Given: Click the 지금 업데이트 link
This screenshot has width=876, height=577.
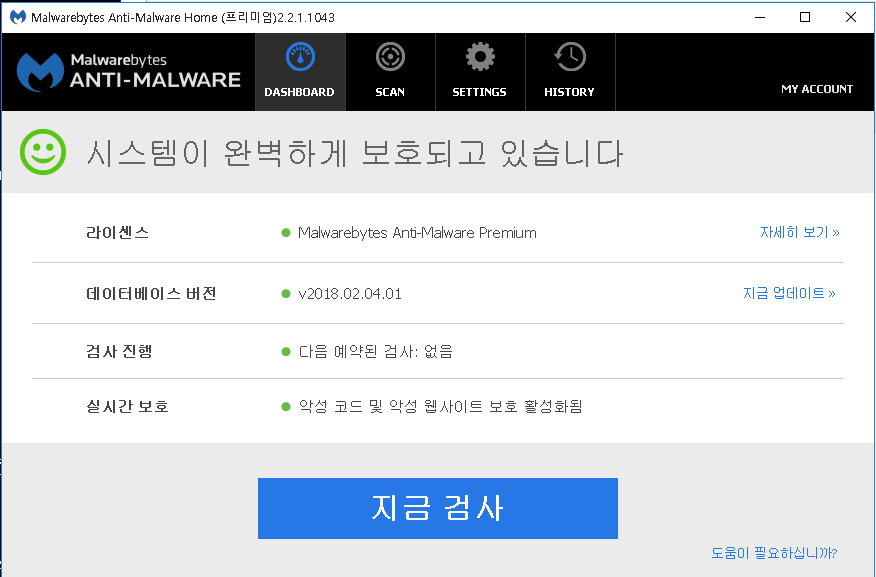Looking at the screenshot, I should [x=789, y=293].
